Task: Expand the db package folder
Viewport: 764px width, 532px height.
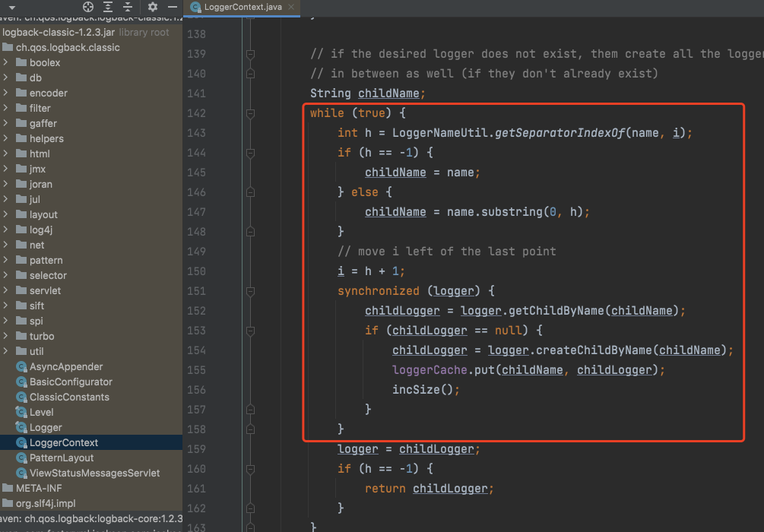Action: pos(5,78)
